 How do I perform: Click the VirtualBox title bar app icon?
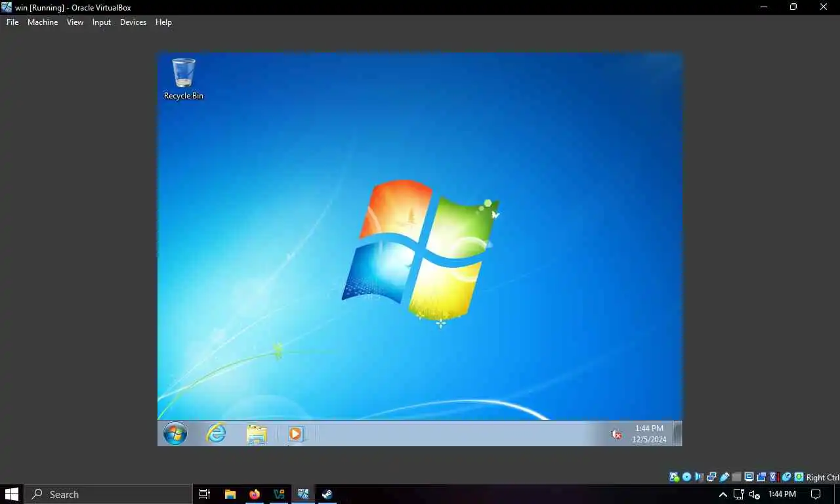pyautogui.click(x=7, y=7)
